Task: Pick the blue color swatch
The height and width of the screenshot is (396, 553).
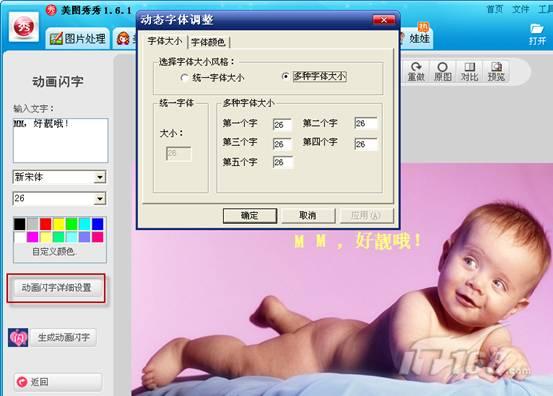Action: [x=98, y=224]
